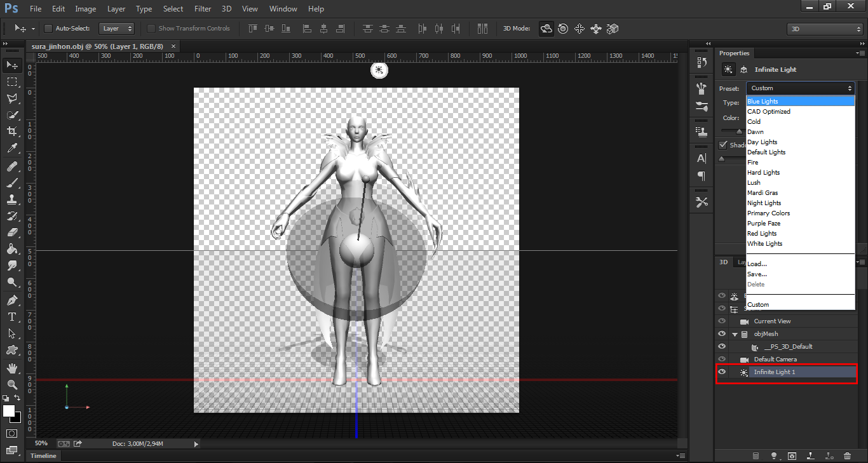Click Load... in the preset list
Image resolution: width=868 pixels, height=463 pixels.
801,264
